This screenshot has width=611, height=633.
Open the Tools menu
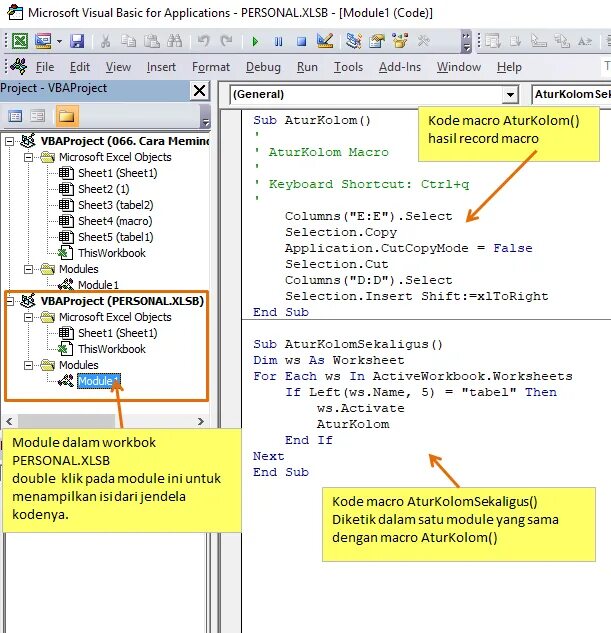(348, 67)
